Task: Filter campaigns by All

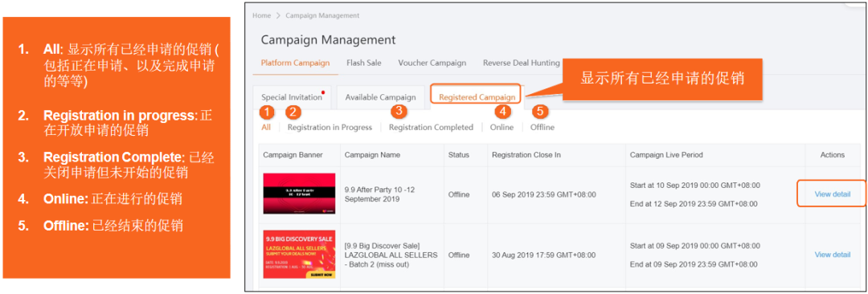Action: (x=266, y=128)
